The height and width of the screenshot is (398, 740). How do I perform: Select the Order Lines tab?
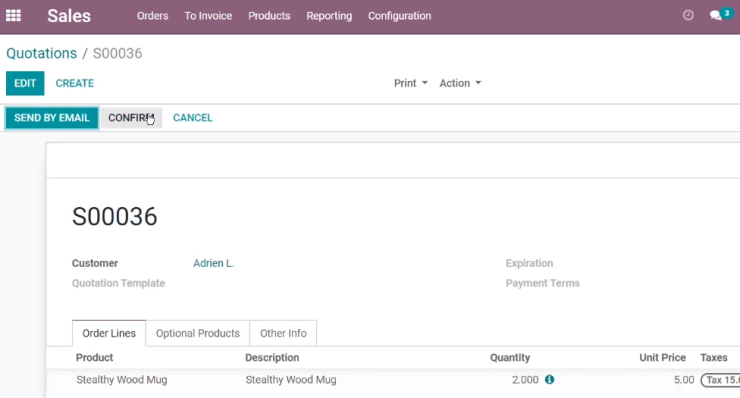pos(109,333)
